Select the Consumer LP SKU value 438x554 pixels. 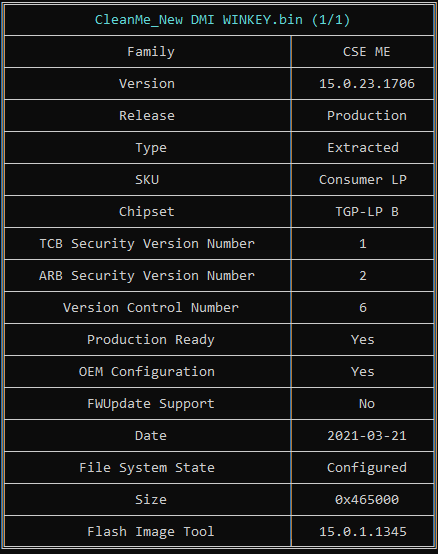[x=363, y=180]
